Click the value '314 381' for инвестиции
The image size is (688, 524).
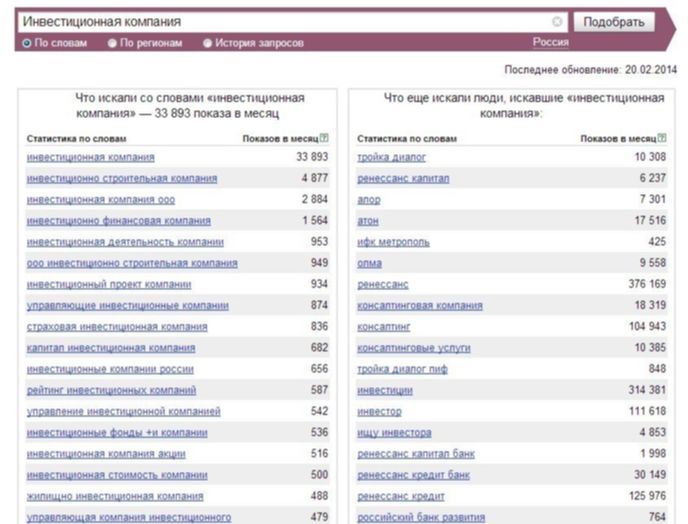[x=647, y=390]
